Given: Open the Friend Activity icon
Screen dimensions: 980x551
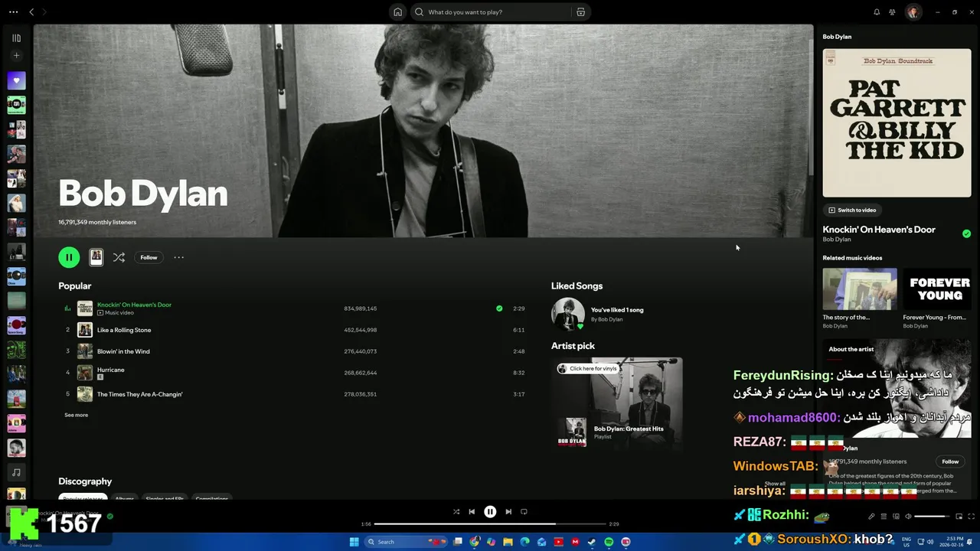Looking at the screenshot, I should tap(892, 12).
